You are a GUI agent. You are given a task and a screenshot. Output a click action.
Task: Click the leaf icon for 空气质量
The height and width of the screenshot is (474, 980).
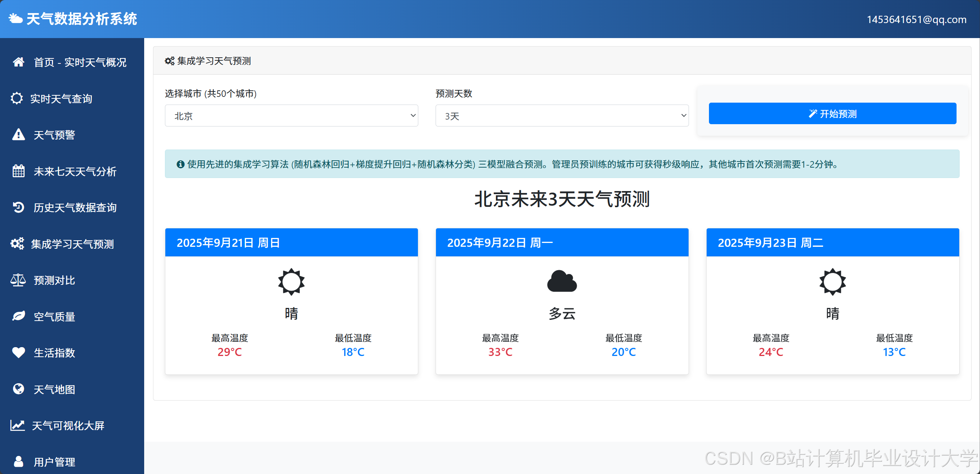tap(18, 316)
